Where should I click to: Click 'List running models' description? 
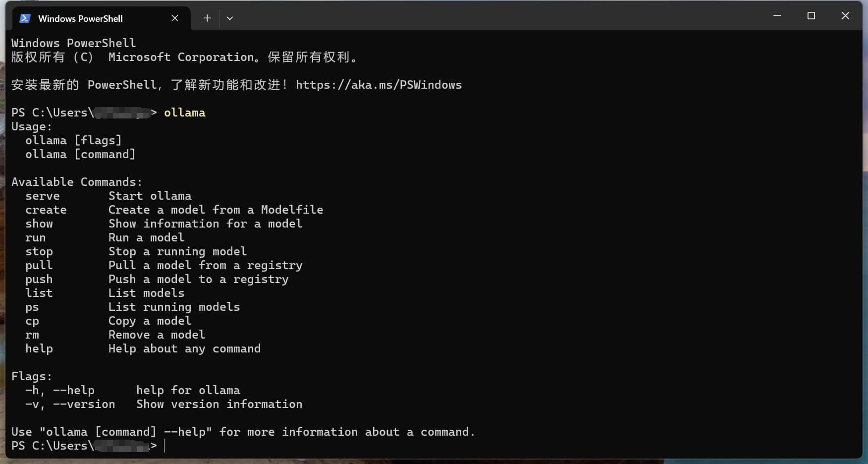[x=174, y=307]
